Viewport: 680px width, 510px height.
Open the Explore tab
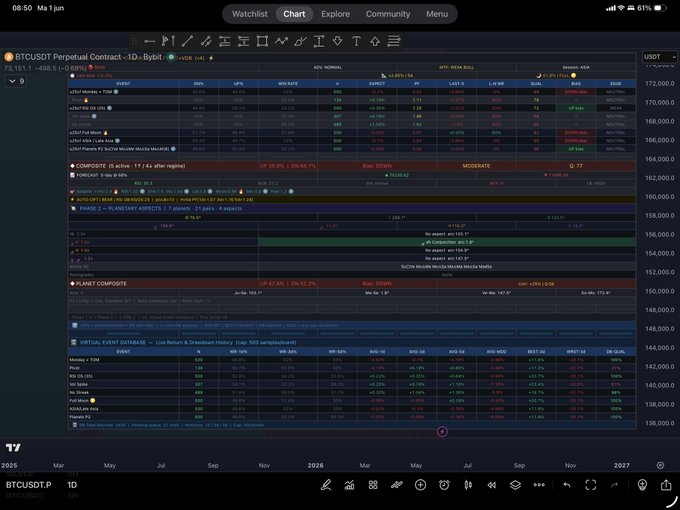335,14
